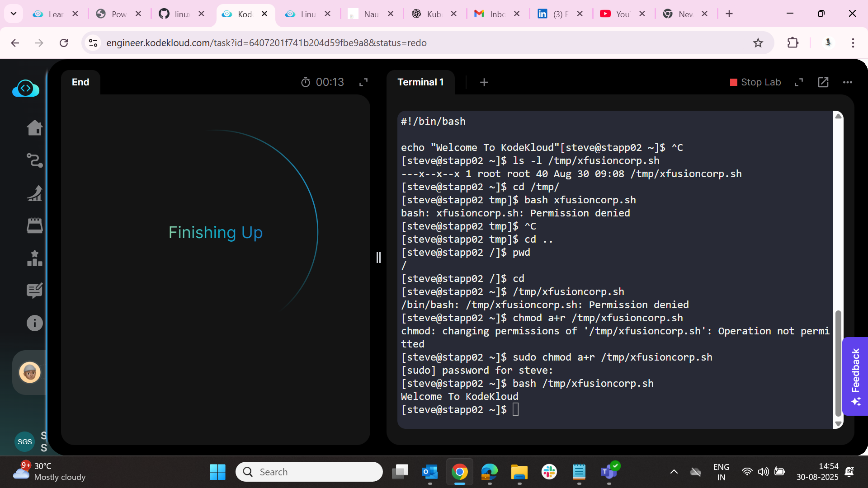Click the KodeKloud cloud logo
The width and height of the screenshot is (868, 488).
click(x=26, y=89)
